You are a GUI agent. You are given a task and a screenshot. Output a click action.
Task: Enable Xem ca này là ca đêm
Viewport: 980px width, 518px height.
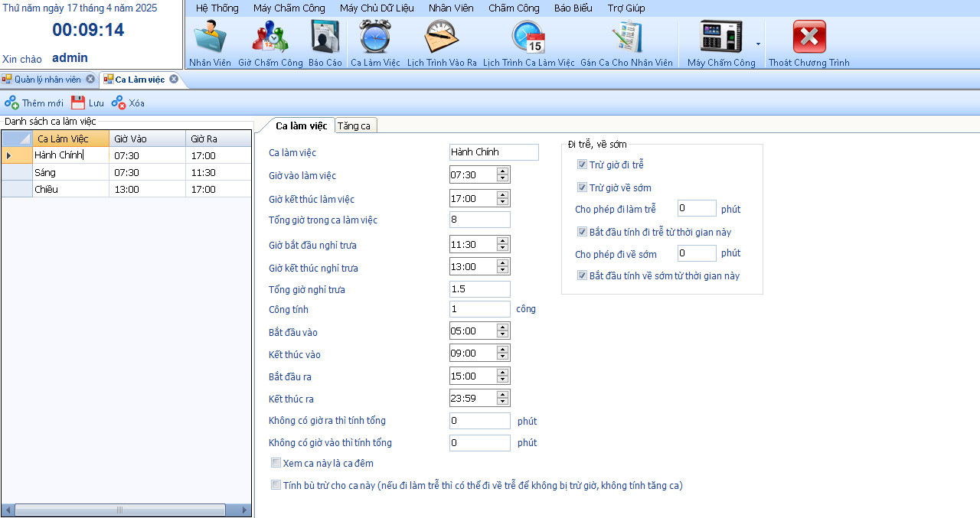tap(276, 463)
